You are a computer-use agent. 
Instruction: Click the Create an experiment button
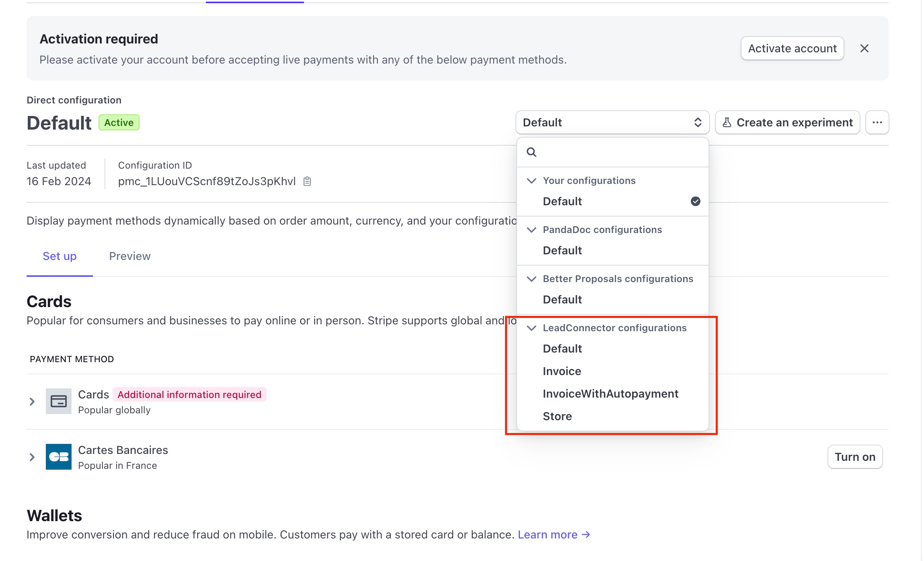[x=787, y=122]
